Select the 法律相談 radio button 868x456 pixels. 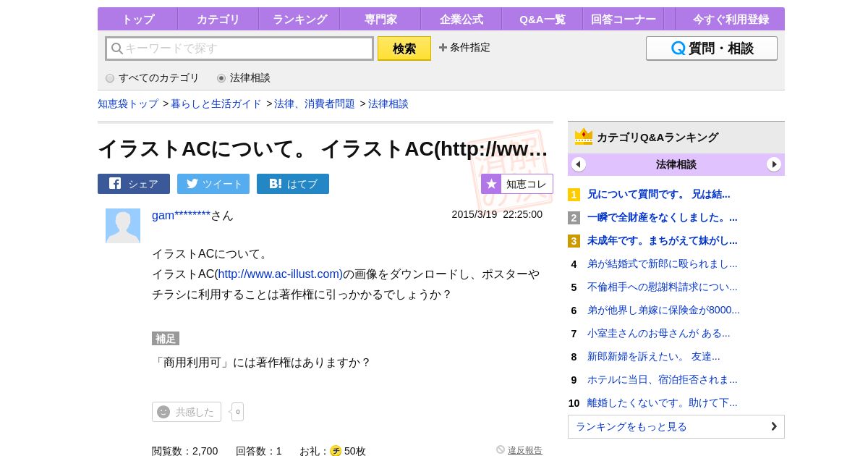(221, 78)
